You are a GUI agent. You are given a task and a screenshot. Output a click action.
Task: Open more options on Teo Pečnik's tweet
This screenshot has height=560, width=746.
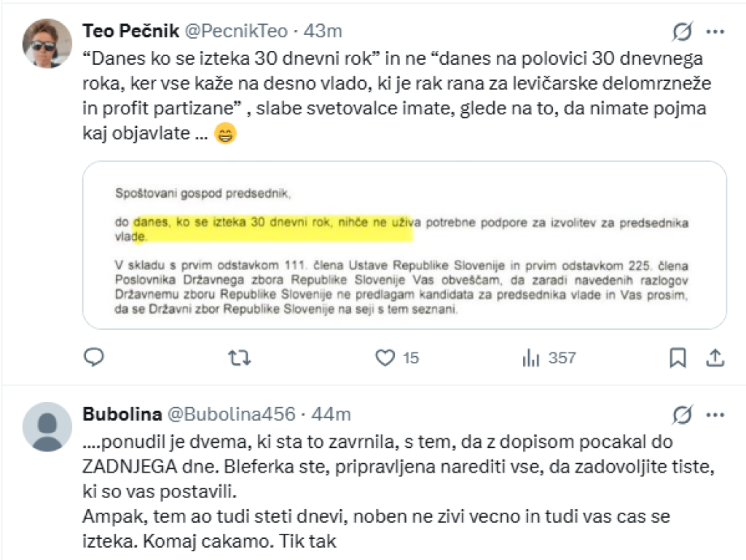pos(716,31)
